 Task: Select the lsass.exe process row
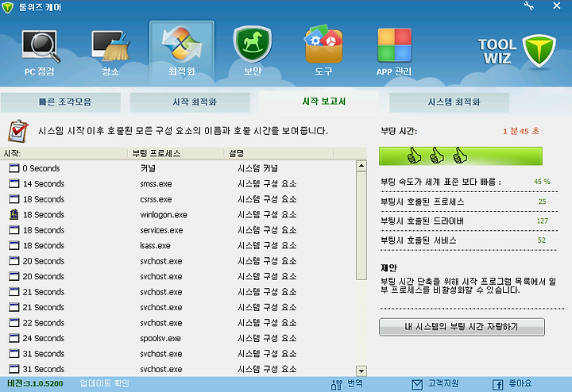tap(179, 245)
